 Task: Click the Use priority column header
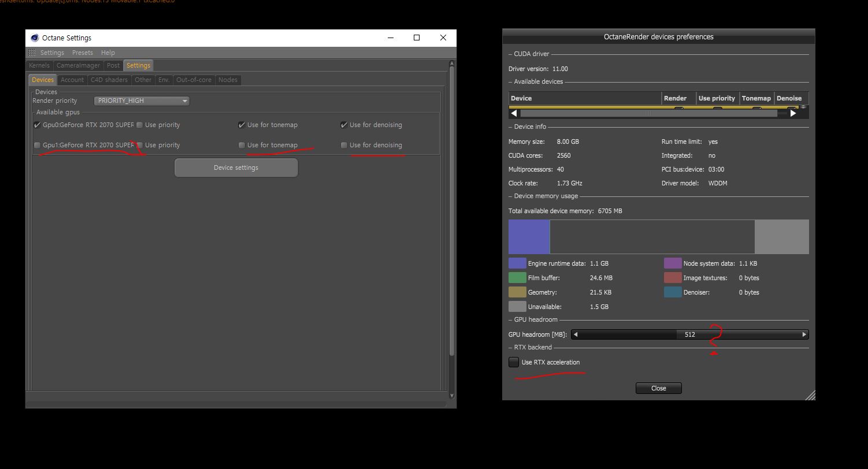717,98
